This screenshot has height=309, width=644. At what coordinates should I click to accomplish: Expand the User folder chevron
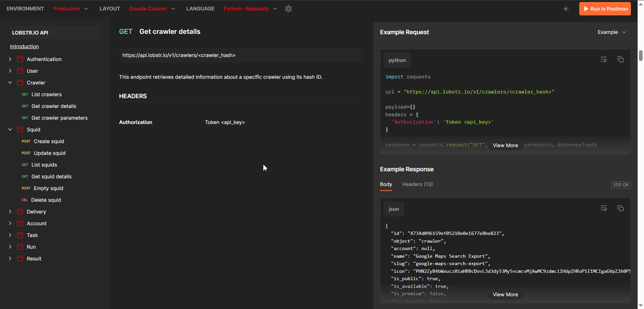click(x=10, y=71)
